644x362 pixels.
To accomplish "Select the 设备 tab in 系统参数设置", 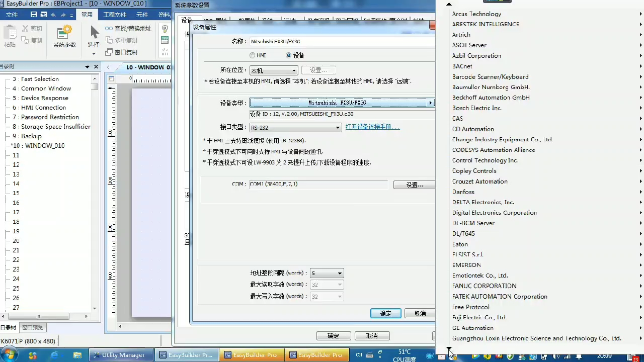I will pos(187,20).
